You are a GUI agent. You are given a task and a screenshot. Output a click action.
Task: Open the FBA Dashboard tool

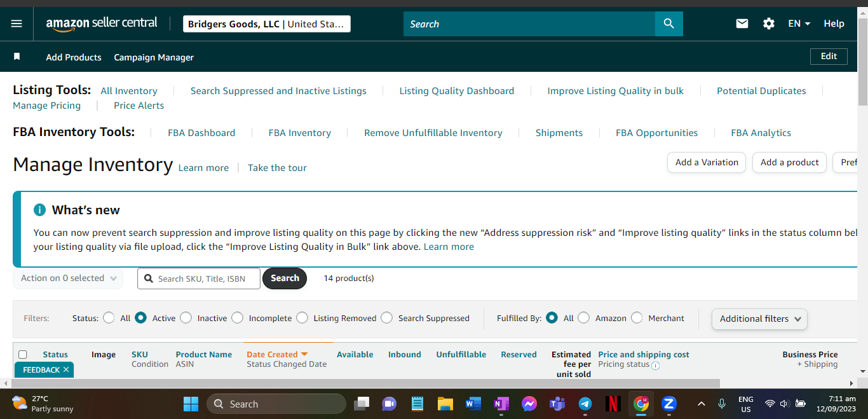point(201,133)
